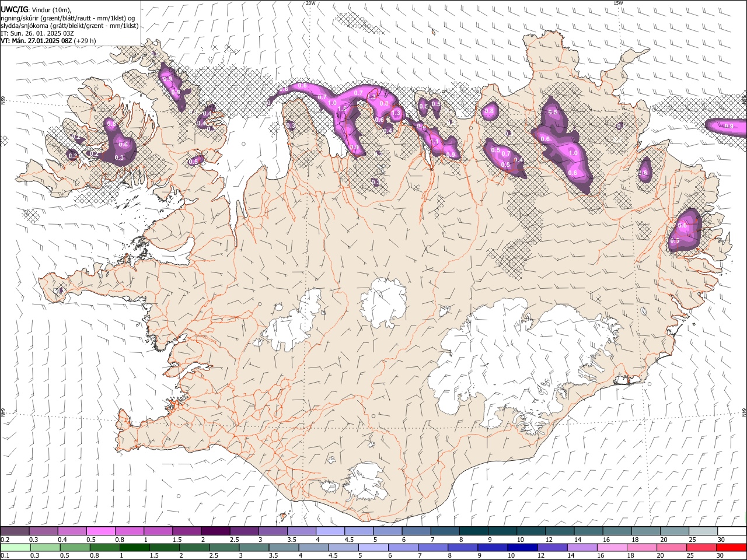Pick the pale green 0.1 swatch in lower legend
This screenshot has width=747, height=560.
pyautogui.click(x=15, y=547)
